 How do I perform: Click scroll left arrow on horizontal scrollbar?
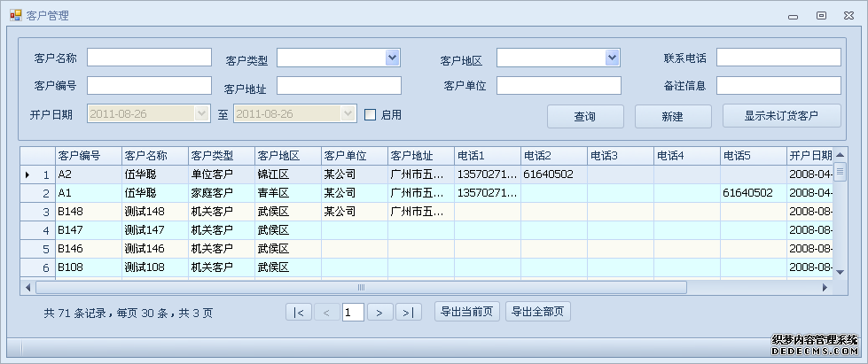[27, 288]
